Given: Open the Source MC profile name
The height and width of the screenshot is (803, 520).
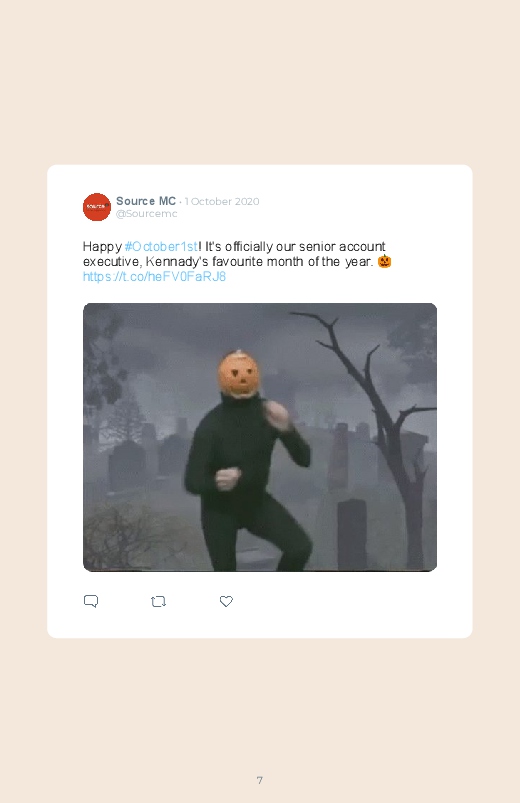Looking at the screenshot, I should coord(146,201).
